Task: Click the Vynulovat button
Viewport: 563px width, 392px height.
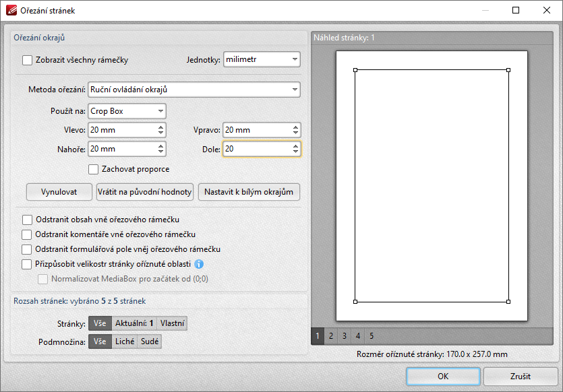Action: [x=59, y=192]
